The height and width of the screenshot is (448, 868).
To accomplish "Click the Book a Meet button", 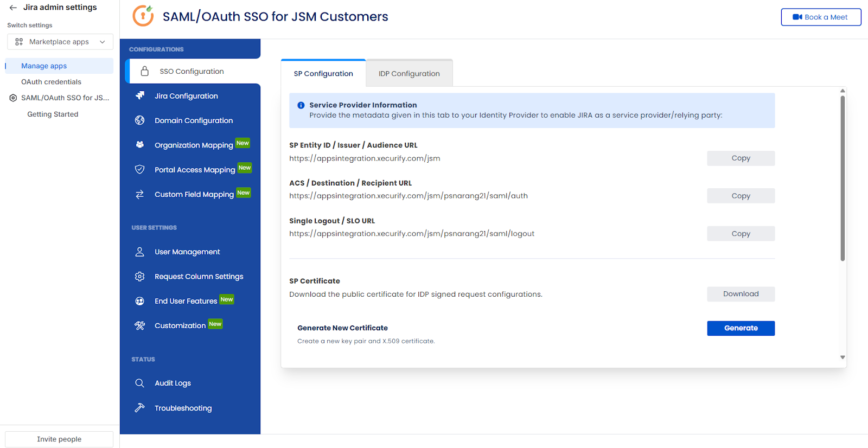I will click(821, 17).
